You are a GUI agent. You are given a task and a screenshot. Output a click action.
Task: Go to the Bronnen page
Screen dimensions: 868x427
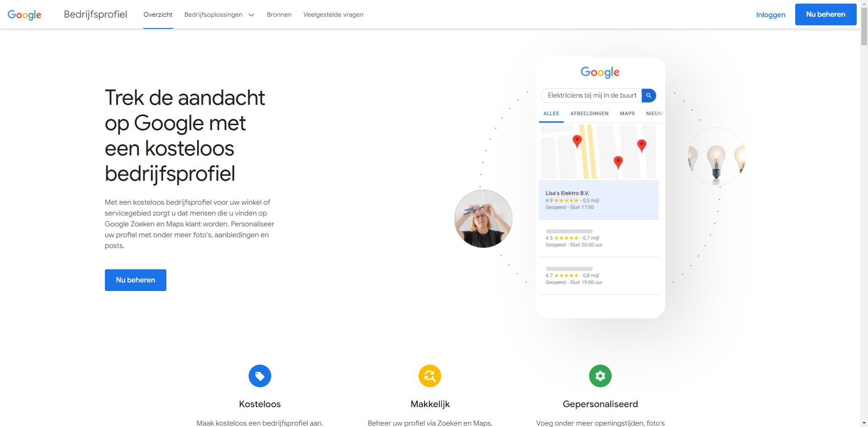(279, 14)
